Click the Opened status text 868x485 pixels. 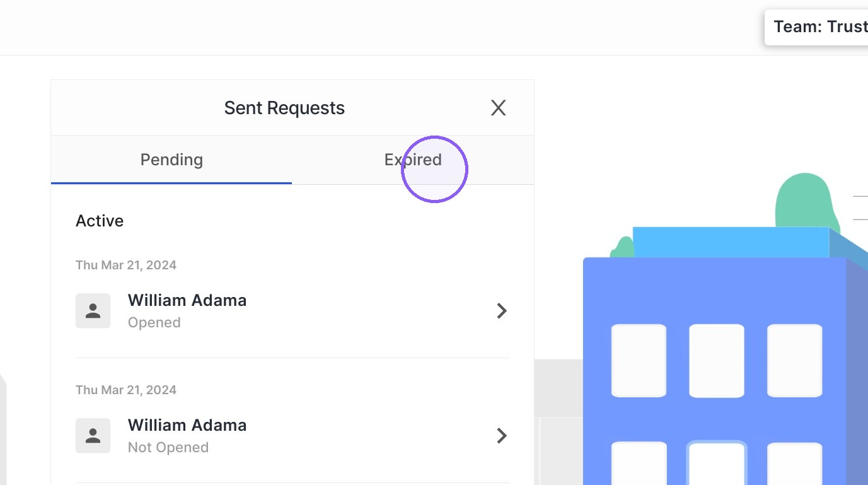click(x=154, y=322)
